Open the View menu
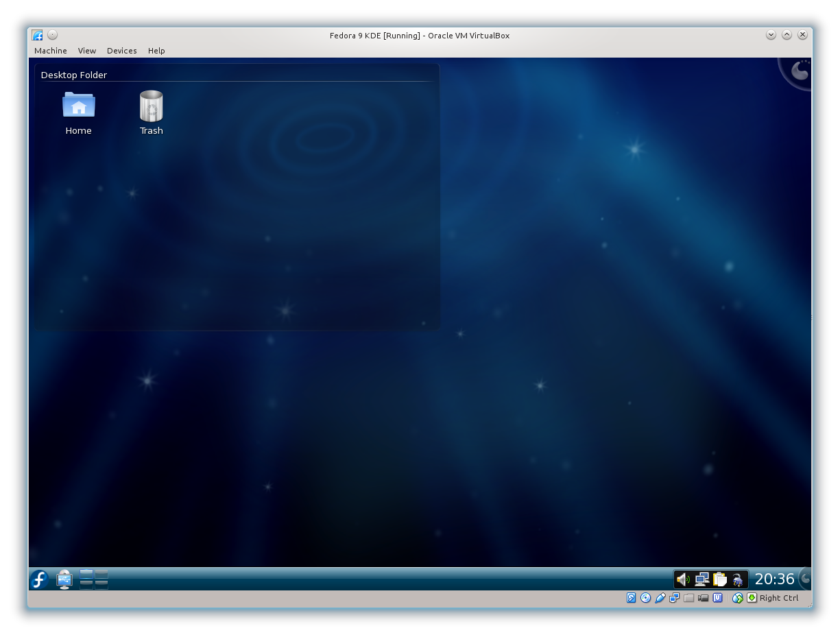 pyautogui.click(x=87, y=51)
